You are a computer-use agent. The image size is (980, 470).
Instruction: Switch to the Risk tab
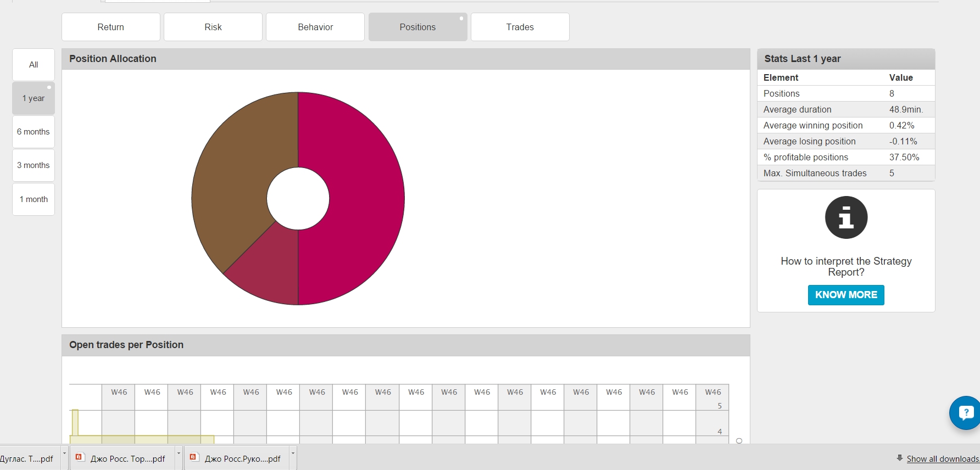pos(213,27)
